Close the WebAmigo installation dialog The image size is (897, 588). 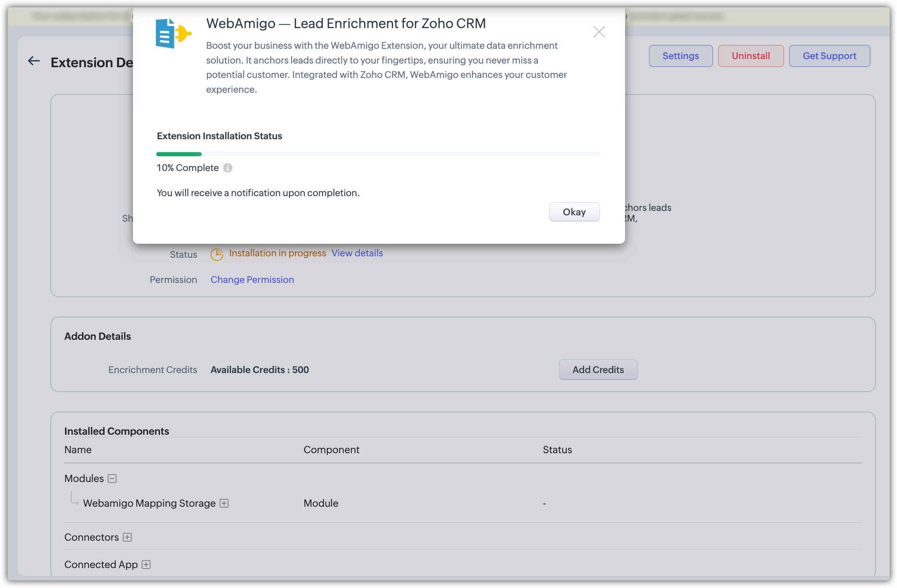[x=599, y=32]
